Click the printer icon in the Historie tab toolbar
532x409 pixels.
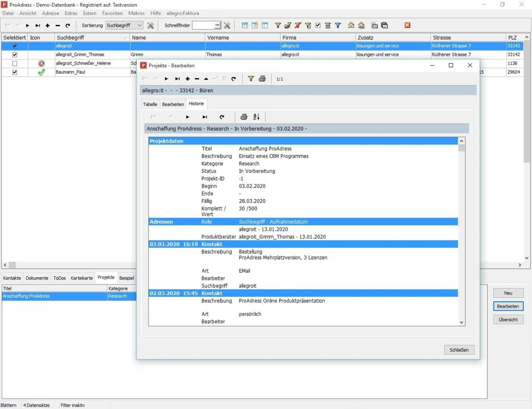[244, 117]
